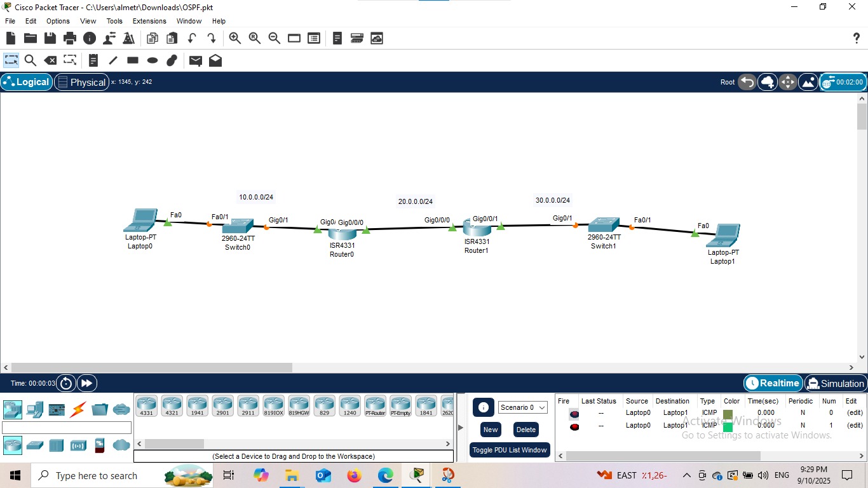This screenshot has height=488, width=868.
Task: Select the Connections lightning bolt category
Action: tap(78, 409)
